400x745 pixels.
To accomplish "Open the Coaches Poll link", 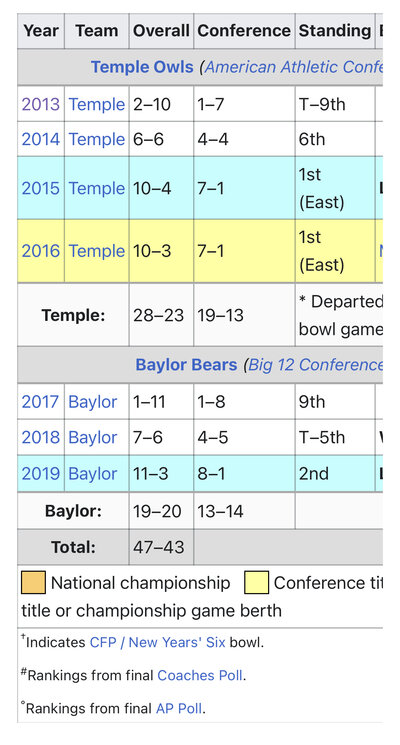I will click(200, 676).
